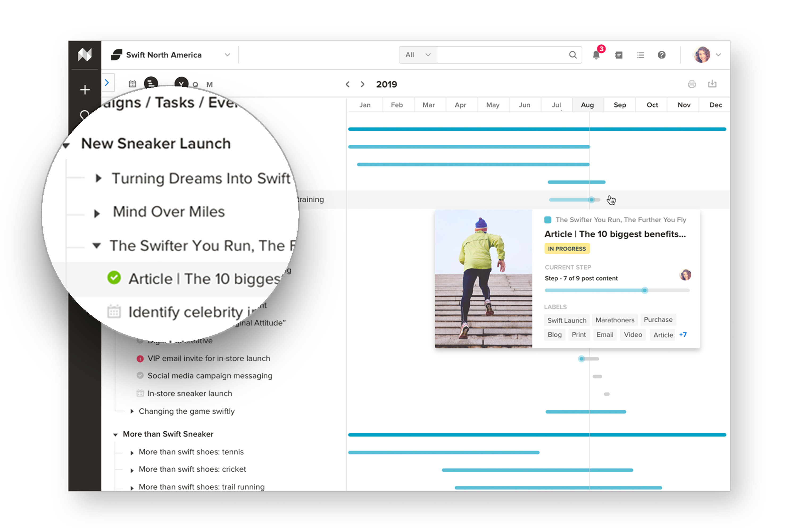The height and width of the screenshot is (532, 798).
Task: Select the Aug month column
Action: click(588, 105)
